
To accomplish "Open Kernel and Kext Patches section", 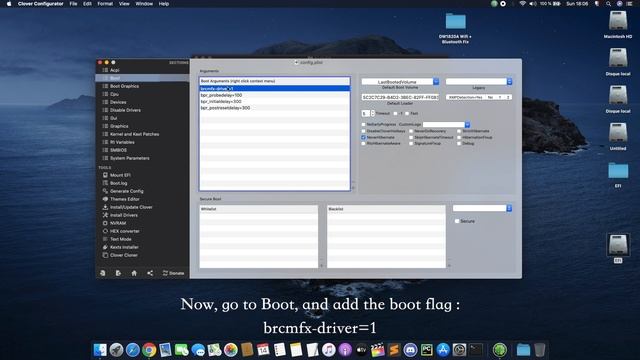I will [x=134, y=134].
